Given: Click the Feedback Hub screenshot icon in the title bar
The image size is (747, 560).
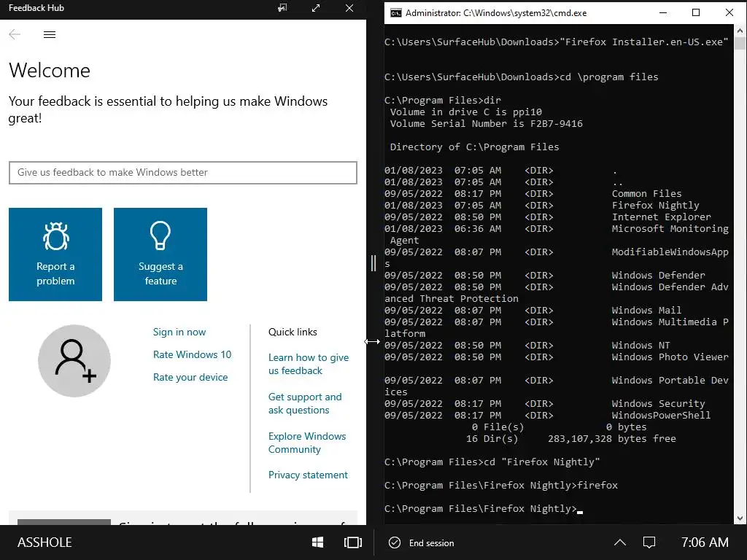Looking at the screenshot, I should pos(282,8).
